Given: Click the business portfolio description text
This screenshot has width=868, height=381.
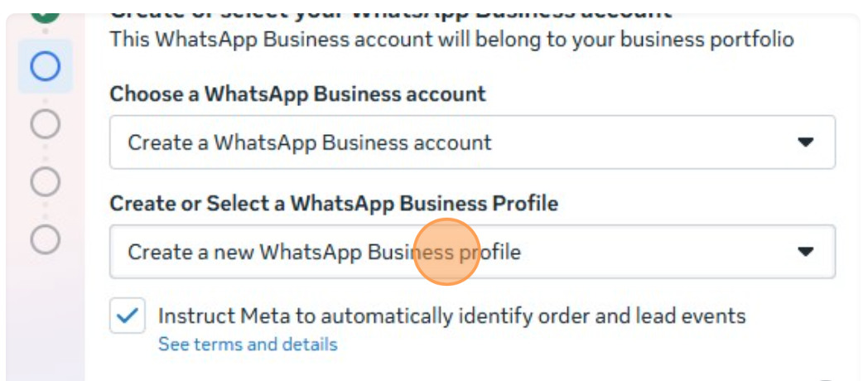Looking at the screenshot, I should (451, 39).
